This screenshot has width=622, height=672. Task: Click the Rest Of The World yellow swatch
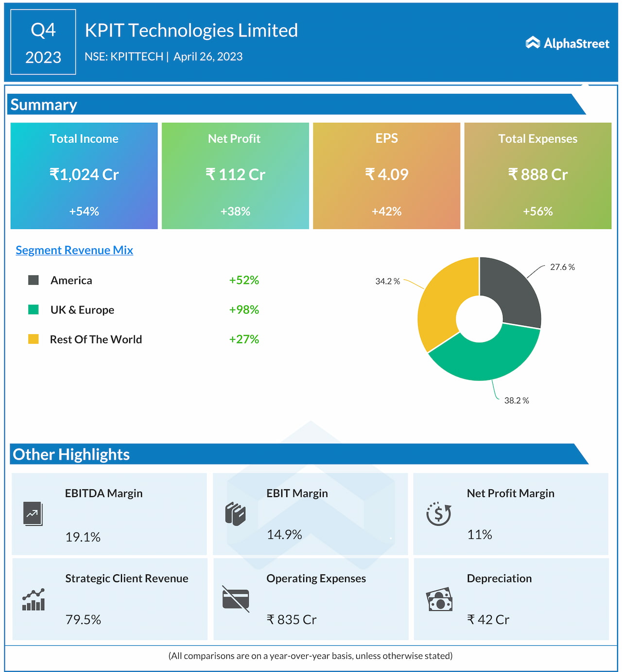pyautogui.click(x=34, y=339)
